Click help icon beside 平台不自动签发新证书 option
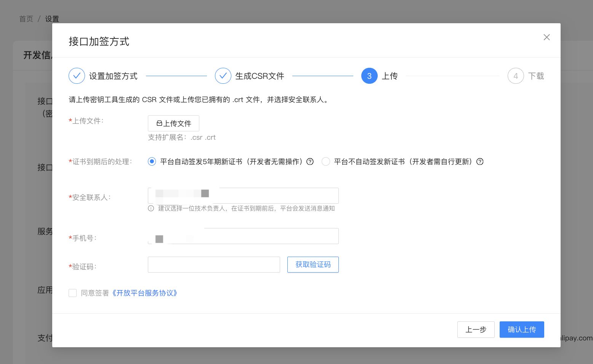Screen dimensions: 593x364 pos(480,162)
